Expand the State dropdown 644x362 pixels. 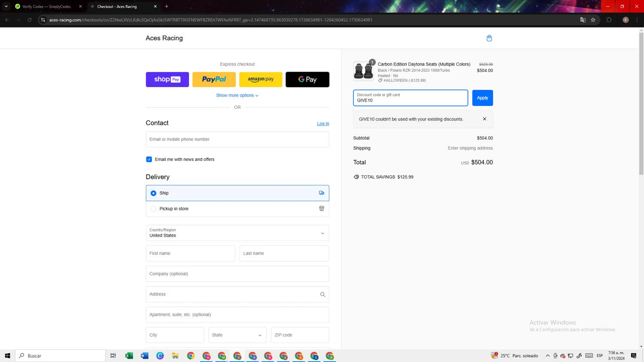click(x=237, y=335)
